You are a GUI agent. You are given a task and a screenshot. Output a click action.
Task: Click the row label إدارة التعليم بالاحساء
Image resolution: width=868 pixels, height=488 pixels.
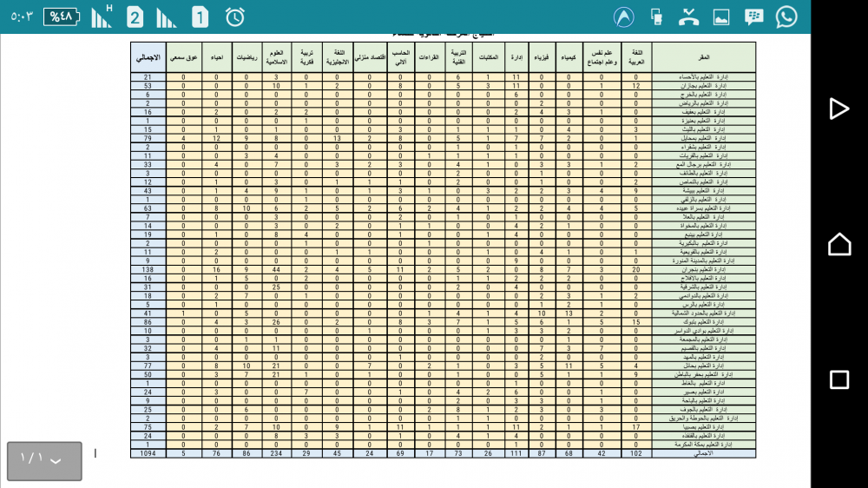pos(704,77)
